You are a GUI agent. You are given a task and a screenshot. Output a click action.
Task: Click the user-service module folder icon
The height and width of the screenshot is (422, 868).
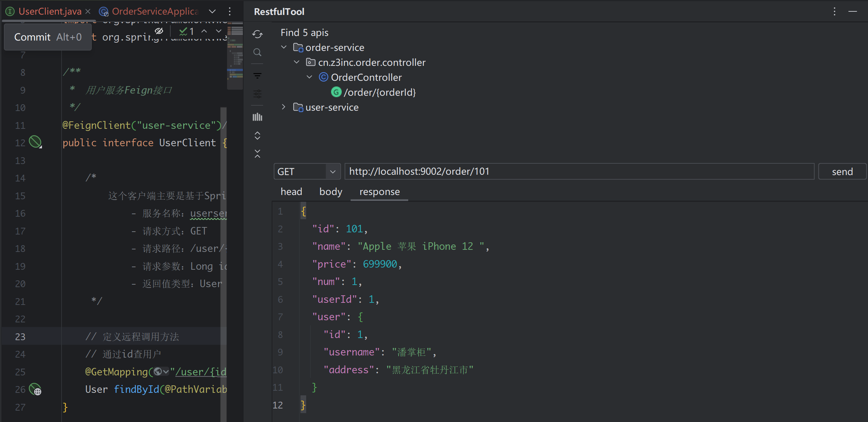pyautogui.click(x=298, y=107)
